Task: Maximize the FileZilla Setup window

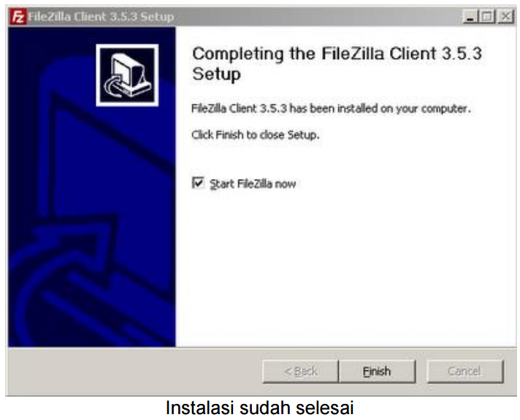Action: [487, 16]
